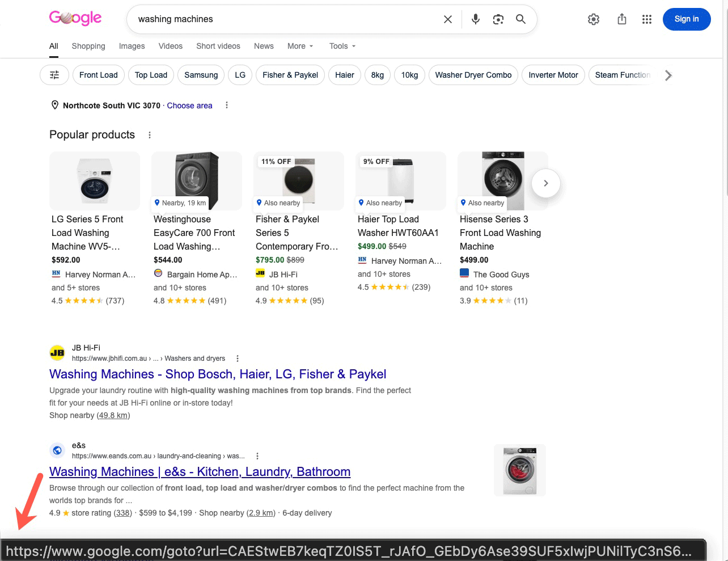Click Bargain Home Ap… seller name

point(202,275)
